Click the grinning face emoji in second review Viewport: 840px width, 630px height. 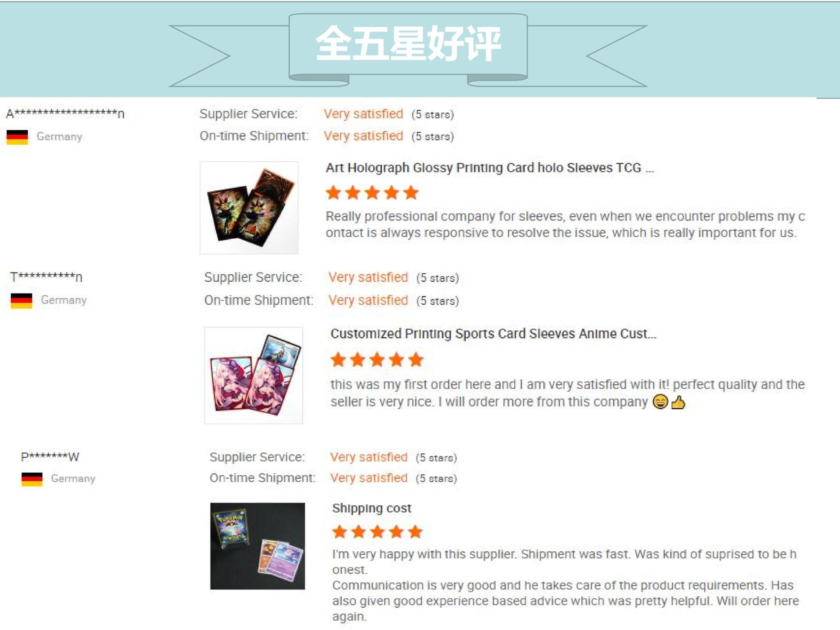660,402
